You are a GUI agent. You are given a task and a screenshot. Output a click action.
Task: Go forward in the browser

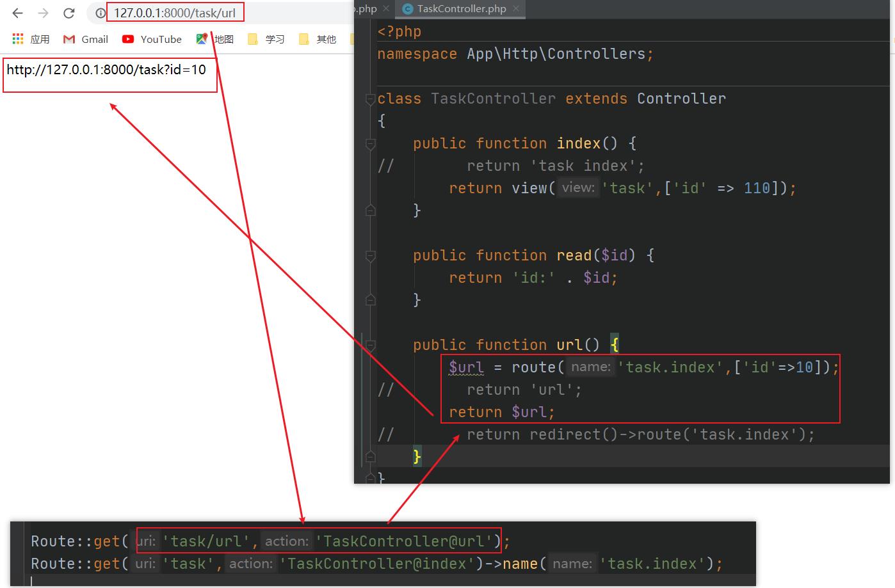pyautogui.click(x=43, y=13)
